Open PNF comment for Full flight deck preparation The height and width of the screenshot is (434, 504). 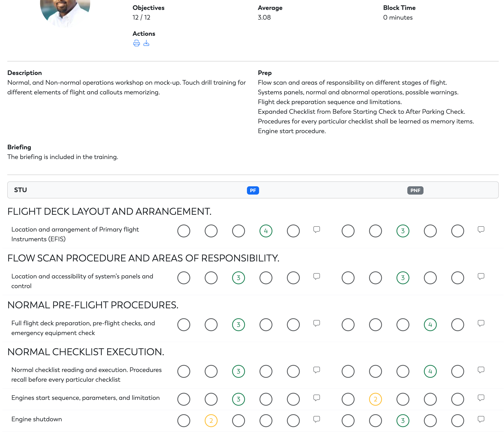pos(481,323)
